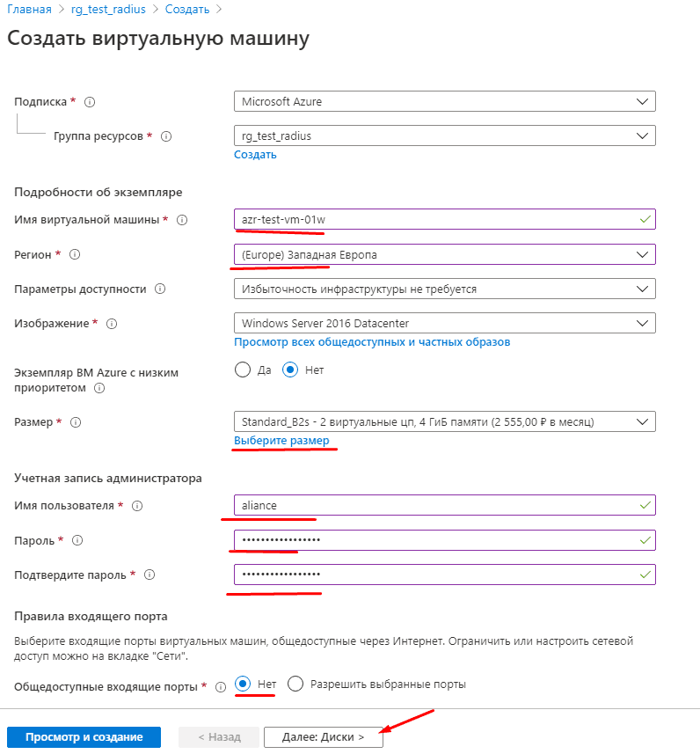Click info icon for Имя виртуальной машины
The image size is (700, 754).
click(x=183, y=219)
